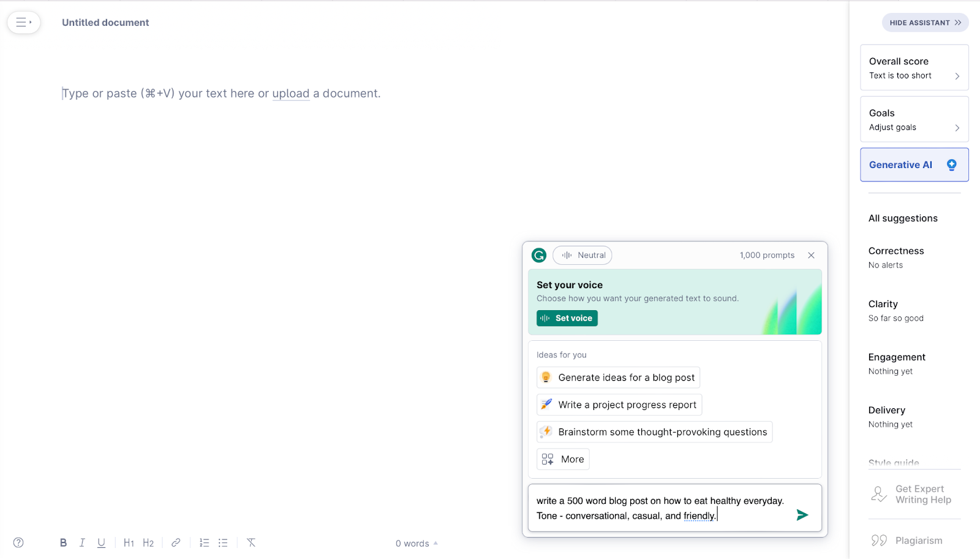Select the Correctness category

coord(896,257)
